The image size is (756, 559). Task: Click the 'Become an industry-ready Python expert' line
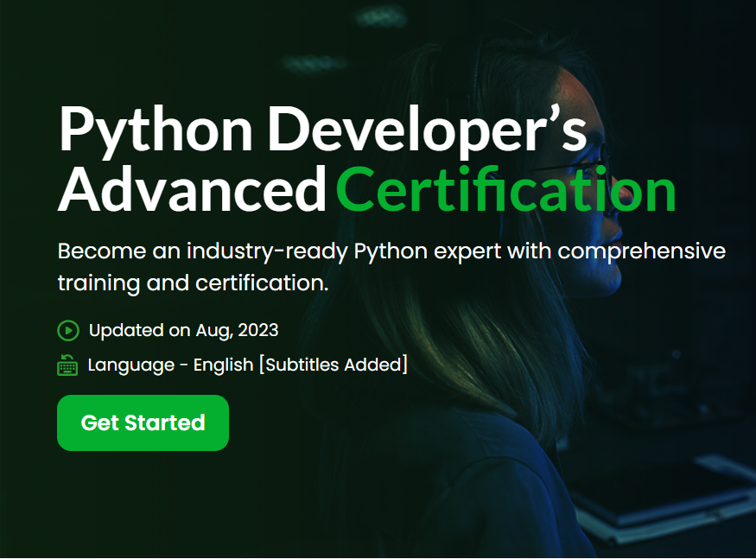pos(391,251)
